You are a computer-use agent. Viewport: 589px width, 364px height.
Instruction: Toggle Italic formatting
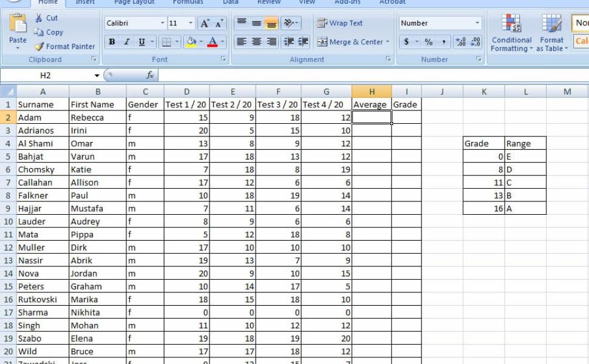tap(126, 42)
